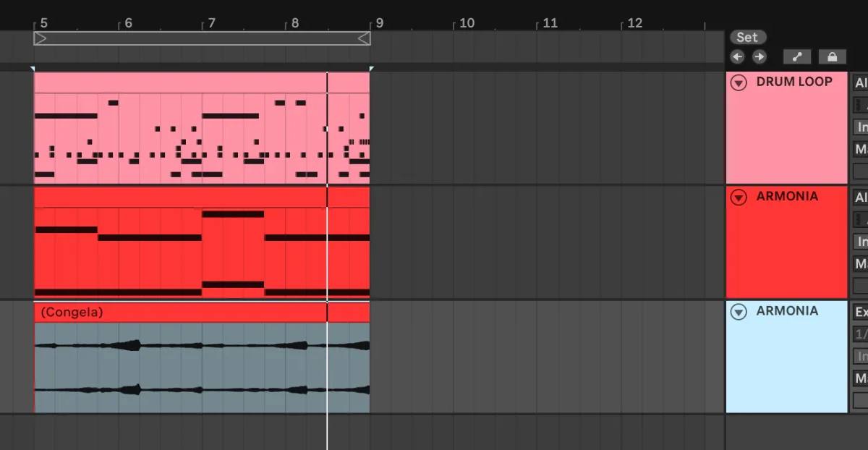Click the loop end bracket near bar 9
Image resolution: width=868 pixels, height=450 pixels.
(365, 38)
